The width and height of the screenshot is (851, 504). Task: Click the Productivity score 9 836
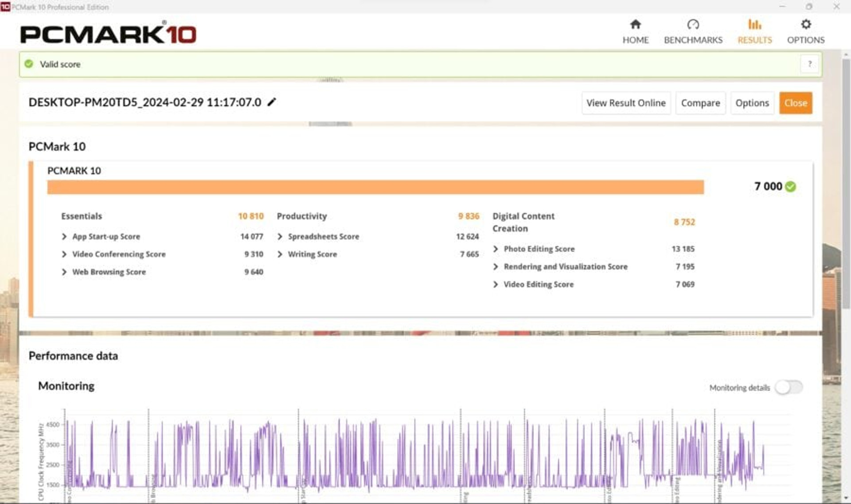pos(468,216)
